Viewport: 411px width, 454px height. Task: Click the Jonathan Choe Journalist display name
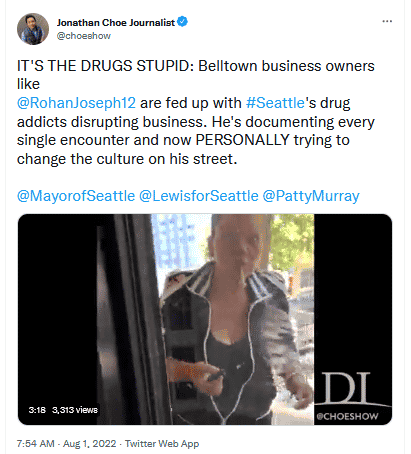[116, 22]
